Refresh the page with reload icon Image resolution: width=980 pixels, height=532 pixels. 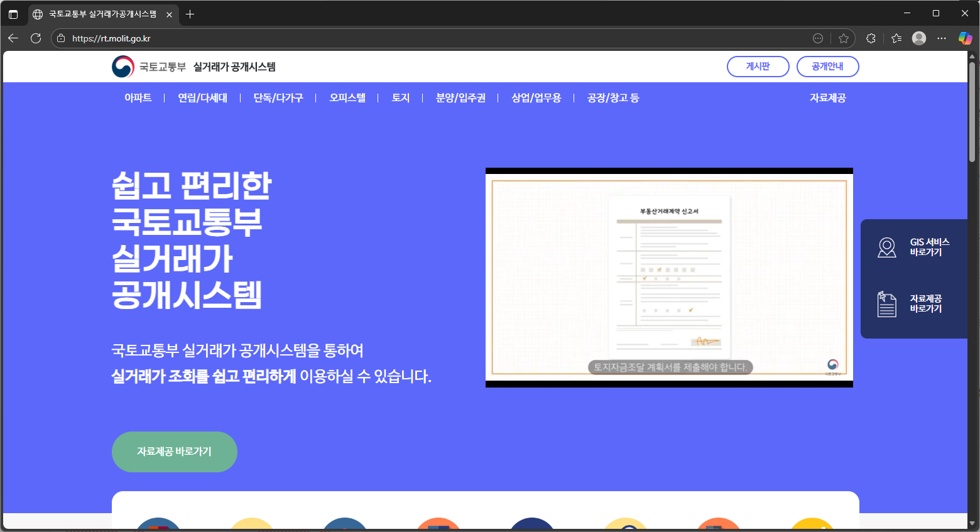click(36, 38)
